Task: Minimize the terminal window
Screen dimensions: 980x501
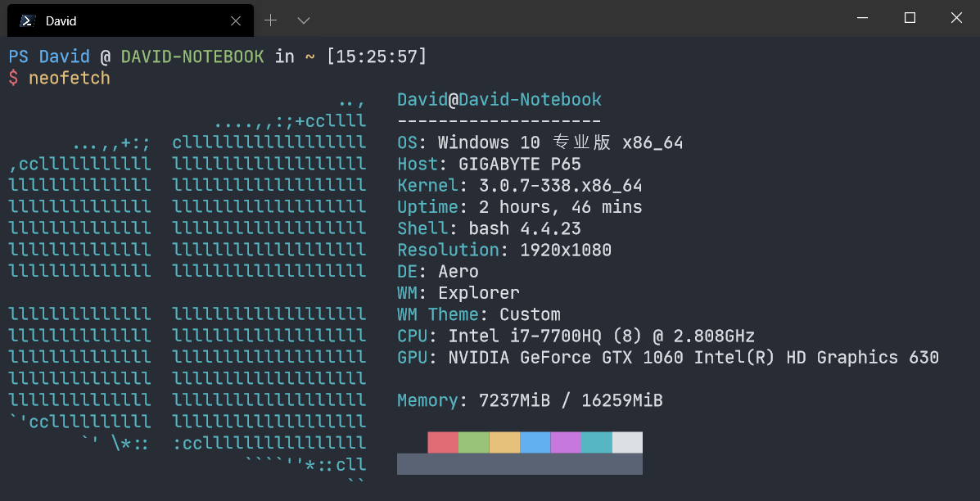Action: [864, 18]
